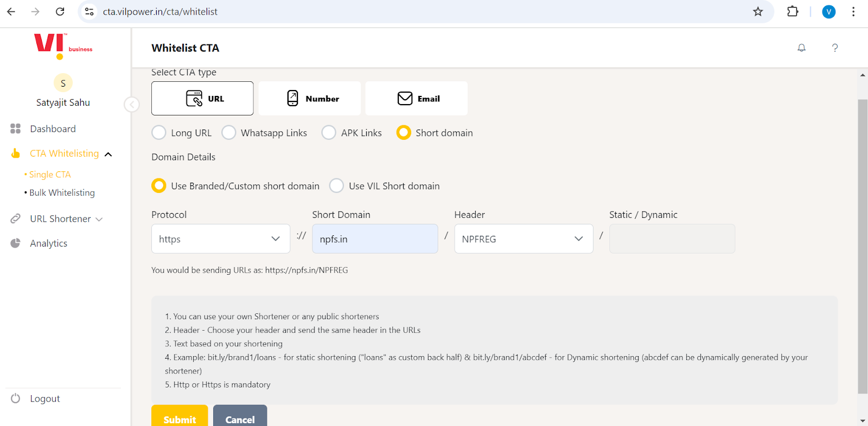The height and width of the screenshot is (426, 868).
Task: Bookmark this page with star icon
Action: pos(758,11)
